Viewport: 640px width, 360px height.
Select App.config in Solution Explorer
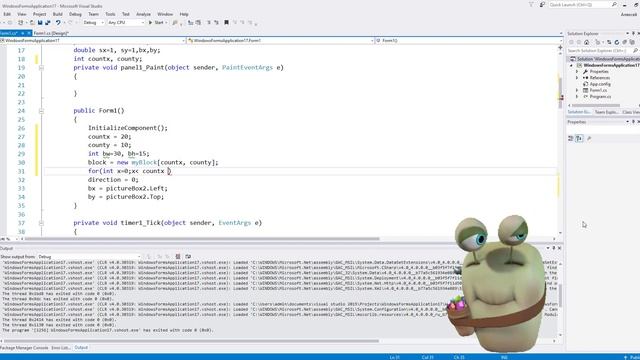[600, 84]
